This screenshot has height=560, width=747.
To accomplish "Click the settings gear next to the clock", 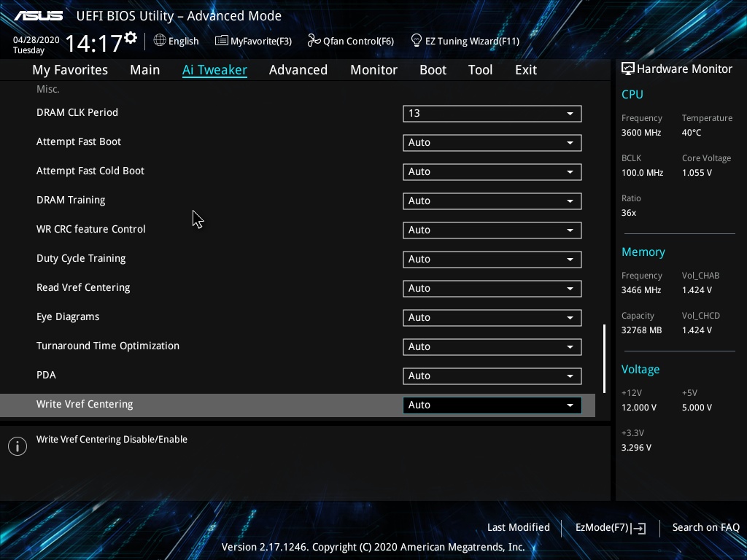I will pos(131,37).
